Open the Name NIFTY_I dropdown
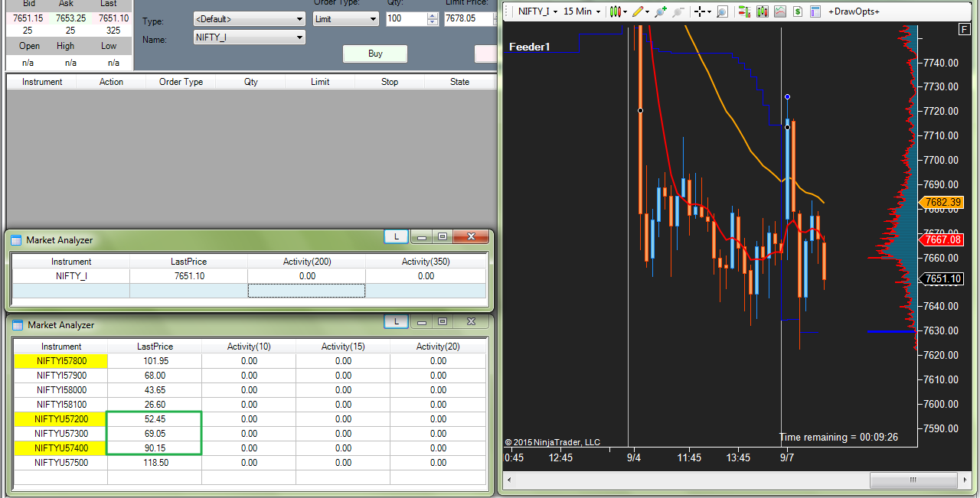Viewport: 980px width, 498px height. pyautogui.click(x=249, y=37)
